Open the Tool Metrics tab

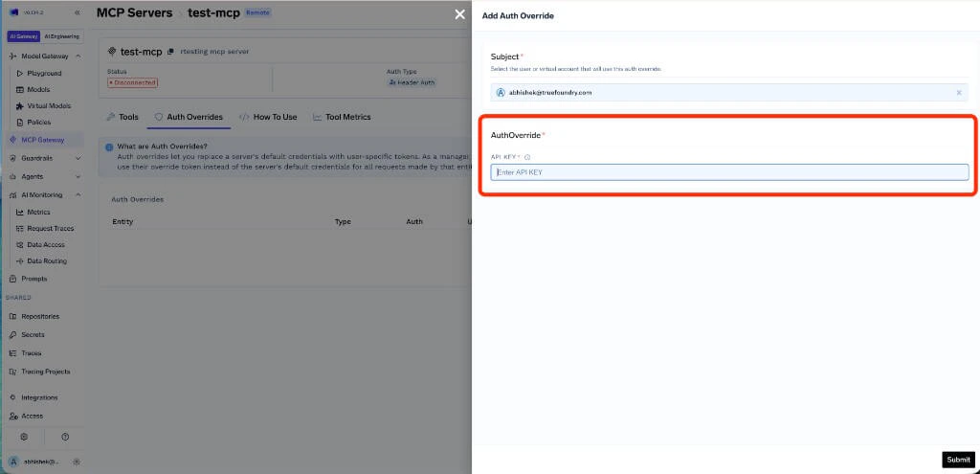[x=342, y=117]
